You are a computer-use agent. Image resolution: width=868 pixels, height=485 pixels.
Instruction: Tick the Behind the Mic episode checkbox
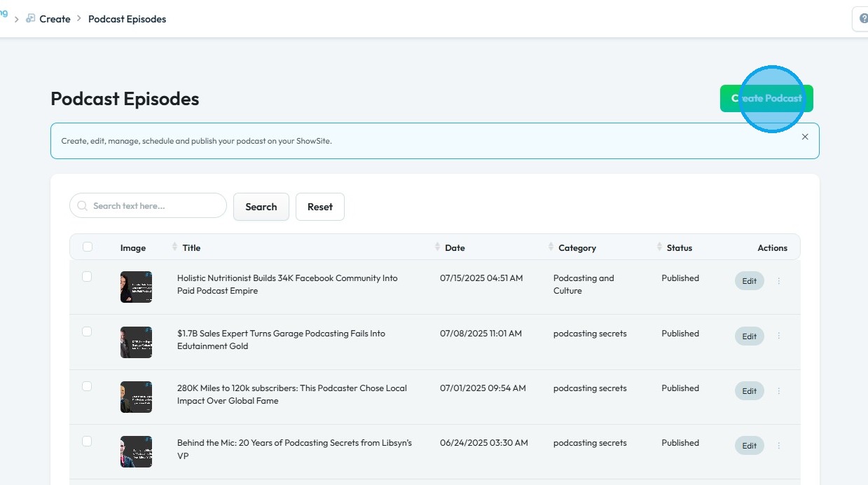[87, 442]
